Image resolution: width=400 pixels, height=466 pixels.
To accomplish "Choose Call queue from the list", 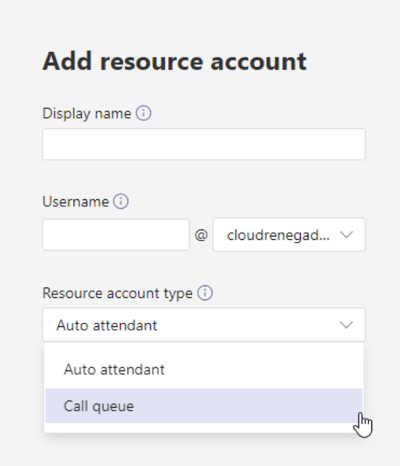I will click(x=204, y=406).
